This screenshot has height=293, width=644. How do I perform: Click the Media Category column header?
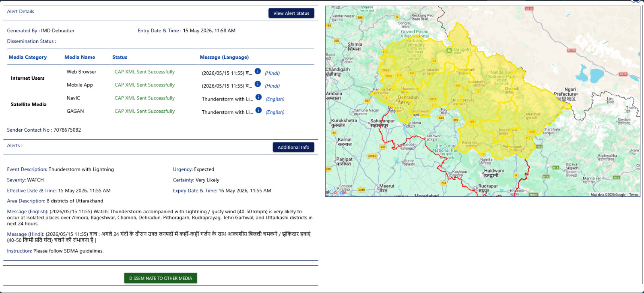coord(28,57)
